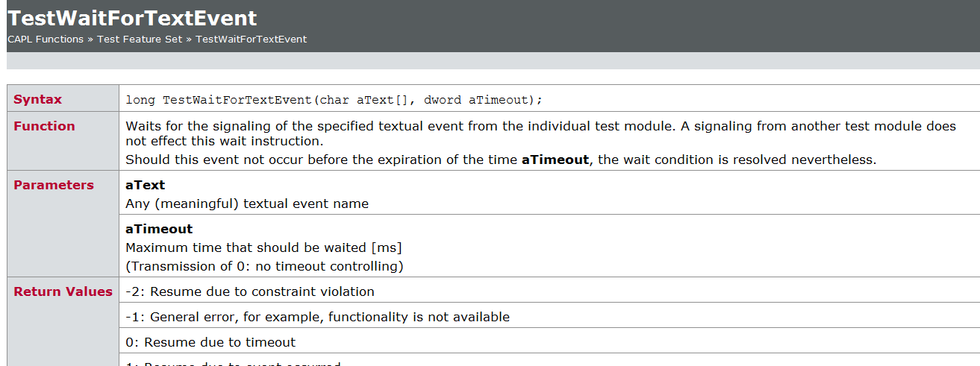
Task: Click '(Transmission of 0: no timeout controlling)' note
Action: click(264, 266)
